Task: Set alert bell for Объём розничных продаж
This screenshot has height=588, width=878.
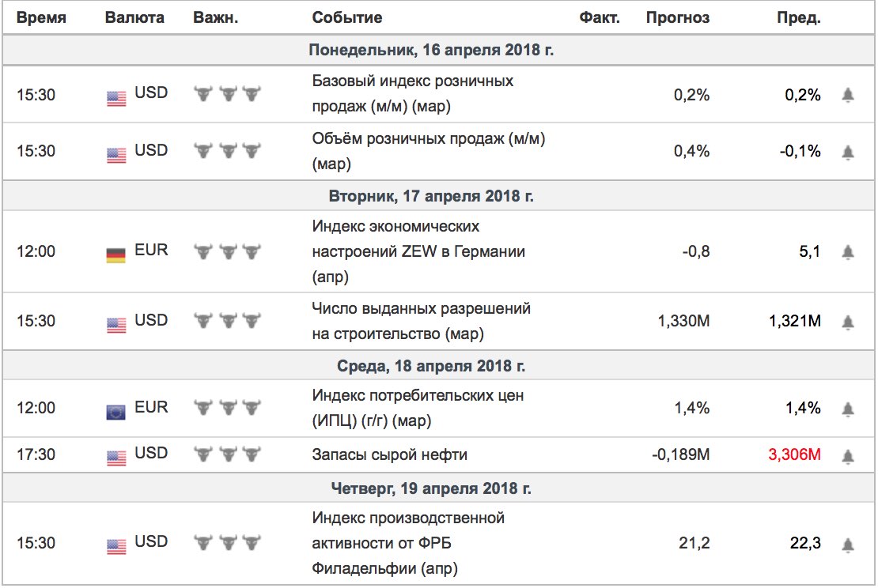Action: (x=848, y=153)
